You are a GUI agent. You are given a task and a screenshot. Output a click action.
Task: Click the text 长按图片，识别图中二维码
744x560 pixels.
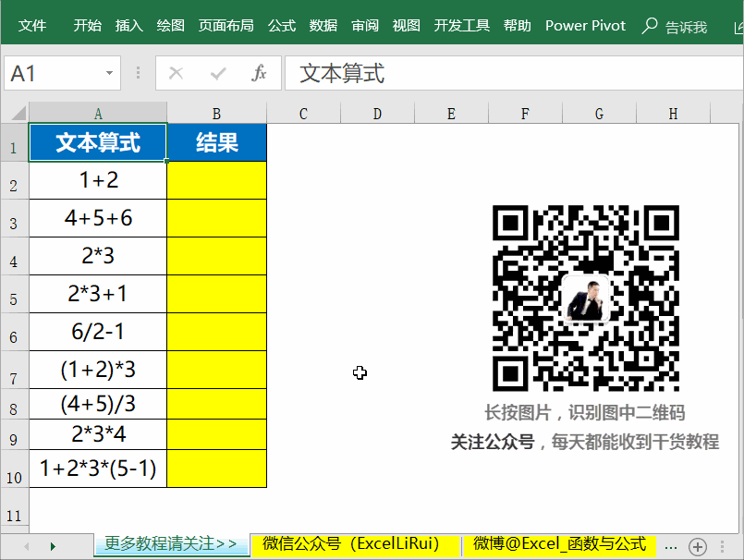[584, 413]
